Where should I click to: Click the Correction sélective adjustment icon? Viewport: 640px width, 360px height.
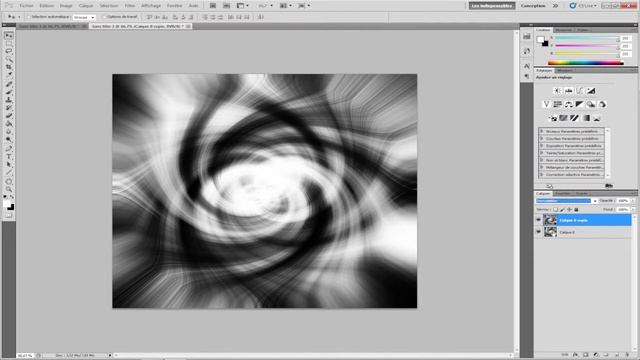[597, 118]
